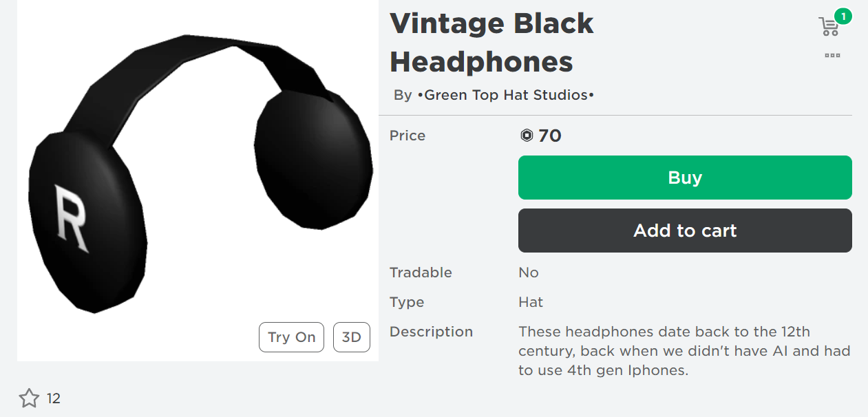
Task: Click the price value 70
Action: click(549, 136)
